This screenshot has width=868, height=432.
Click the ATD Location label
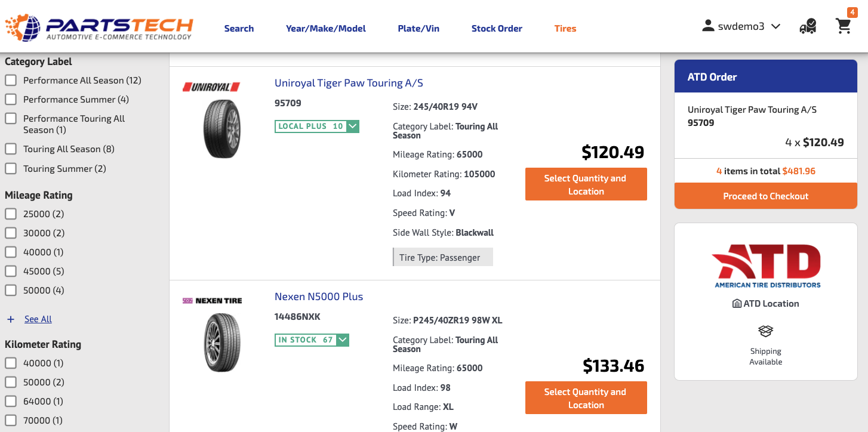coord(771,304)
